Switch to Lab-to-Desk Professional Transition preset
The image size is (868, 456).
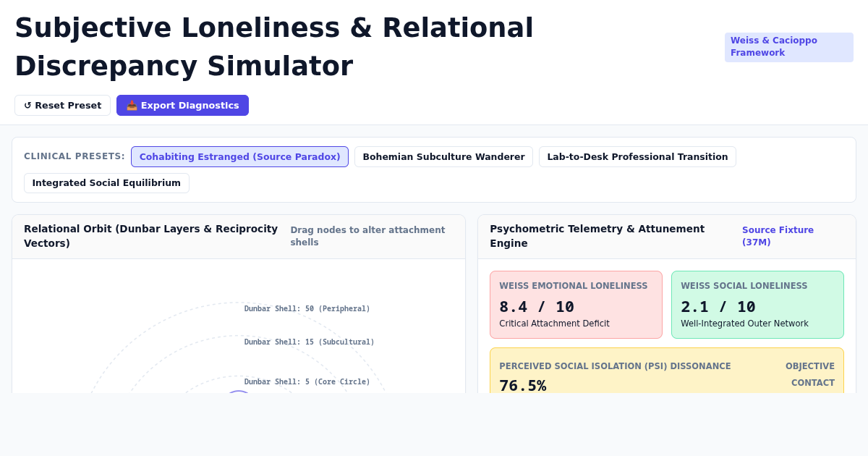[637, 157]
